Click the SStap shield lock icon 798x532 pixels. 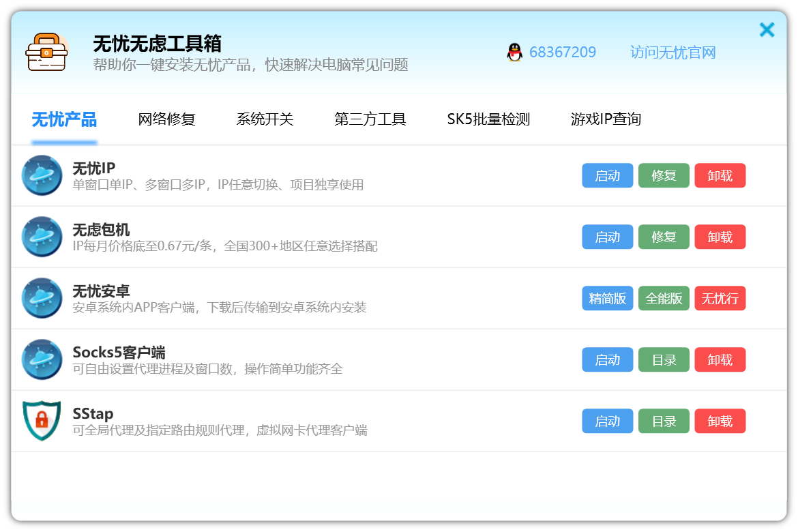click(x=42, y=420)
